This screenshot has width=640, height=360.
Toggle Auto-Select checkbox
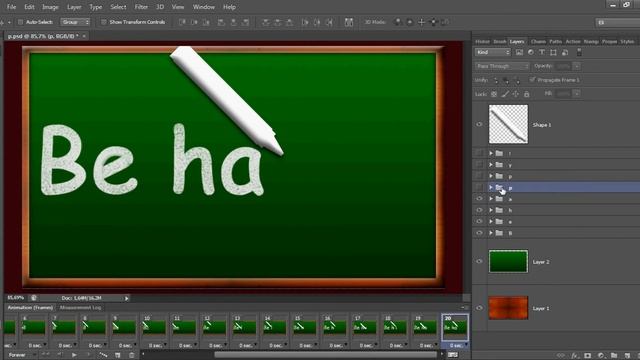point(20,22)
